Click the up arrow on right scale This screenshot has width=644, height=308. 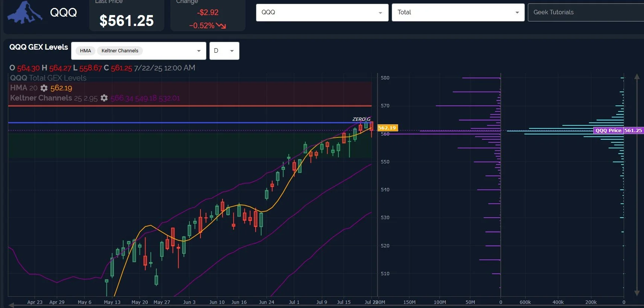(x=637, y=76)
